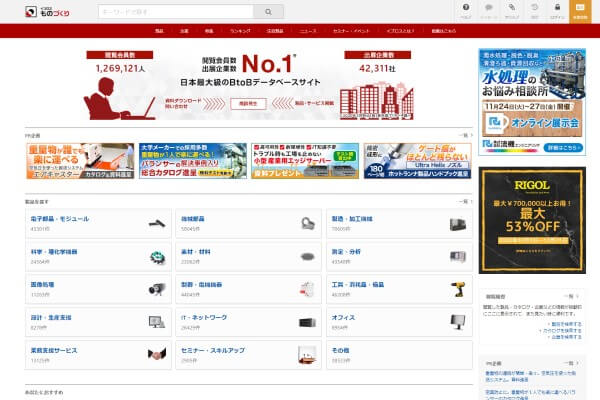Viewport: 600px width, 400px height.
Task: Click the blue details button in 水処理 ad
Action: point(563,147)
